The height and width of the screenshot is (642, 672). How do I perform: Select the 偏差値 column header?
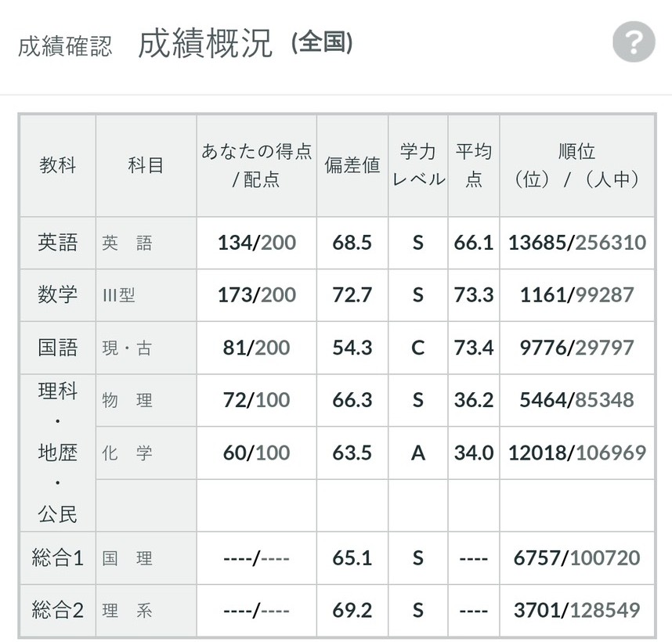(x=352, y=165)
